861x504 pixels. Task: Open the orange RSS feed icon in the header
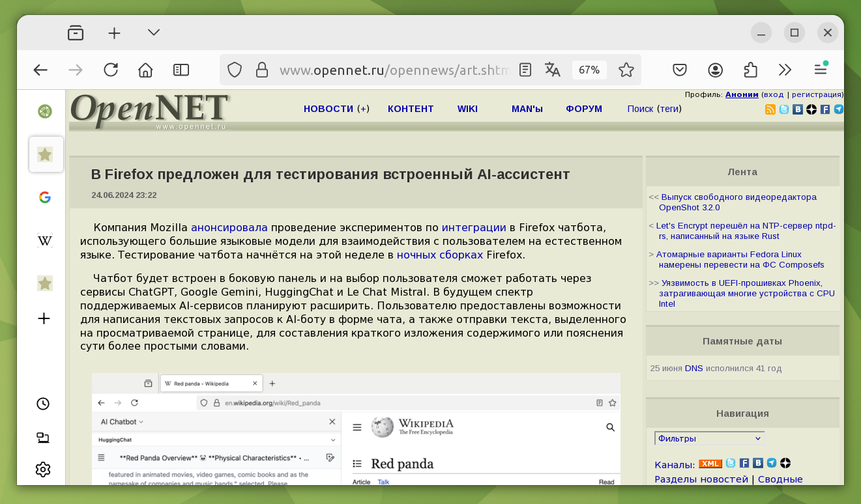tap(770, 109)
